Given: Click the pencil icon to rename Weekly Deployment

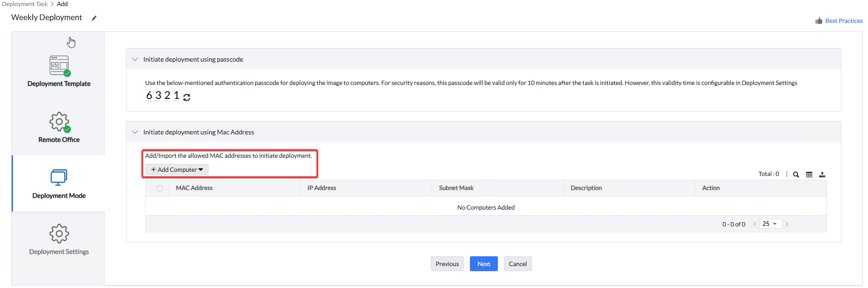Looking at the screenshot, I should 94,18.
